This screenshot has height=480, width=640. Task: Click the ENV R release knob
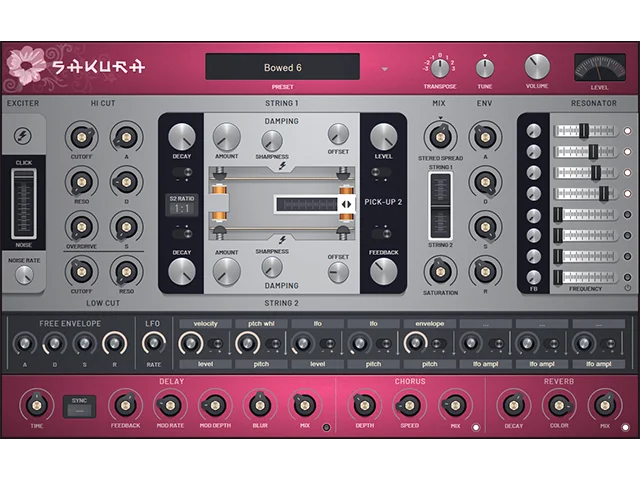pyautogui.click(x=485, y=271)
